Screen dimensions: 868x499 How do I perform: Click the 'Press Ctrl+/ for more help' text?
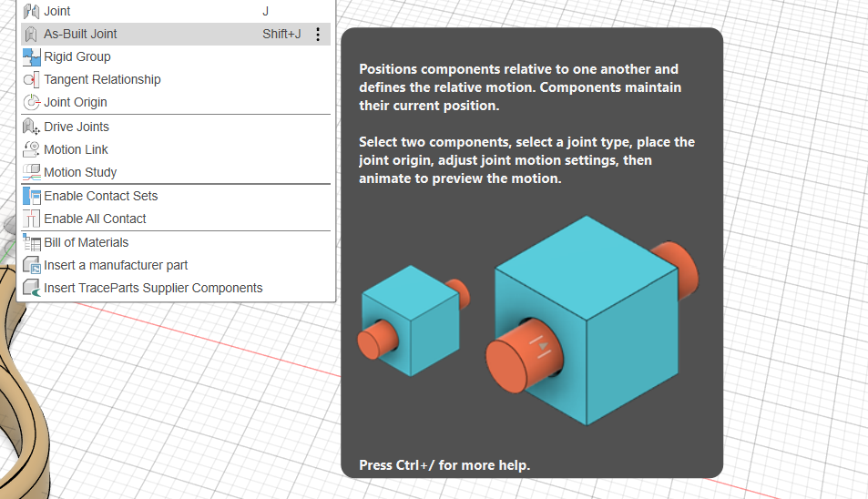[x=444, y=465]
